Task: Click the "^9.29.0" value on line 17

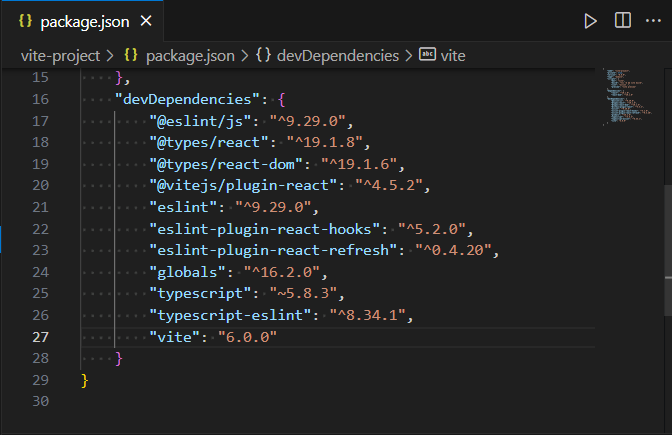Action: pos(307,121)
